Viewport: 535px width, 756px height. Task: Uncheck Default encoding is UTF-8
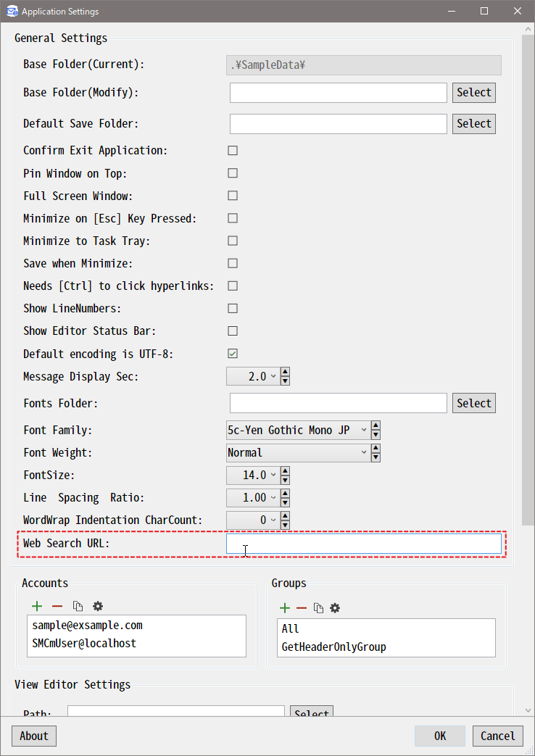(x=233, y=354)
